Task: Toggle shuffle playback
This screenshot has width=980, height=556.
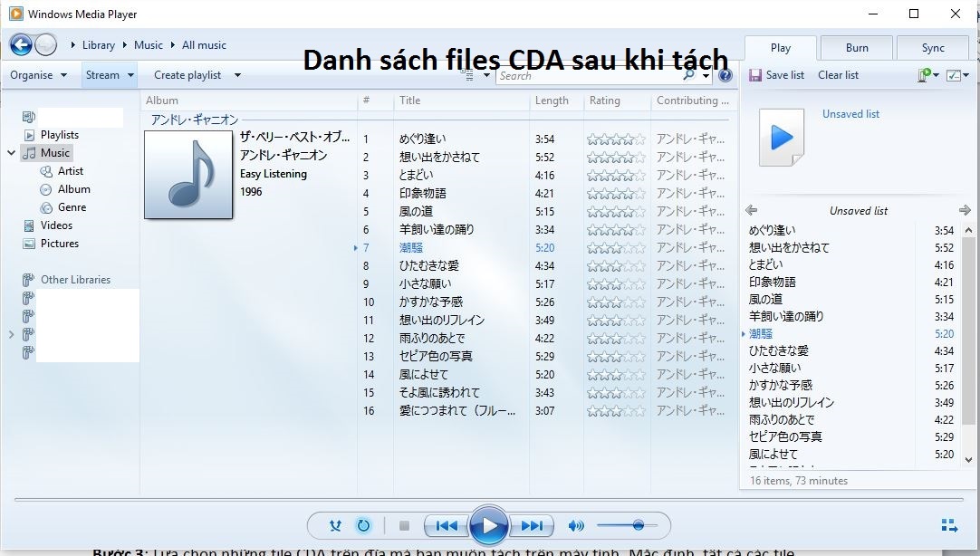Action: point(335,525)
